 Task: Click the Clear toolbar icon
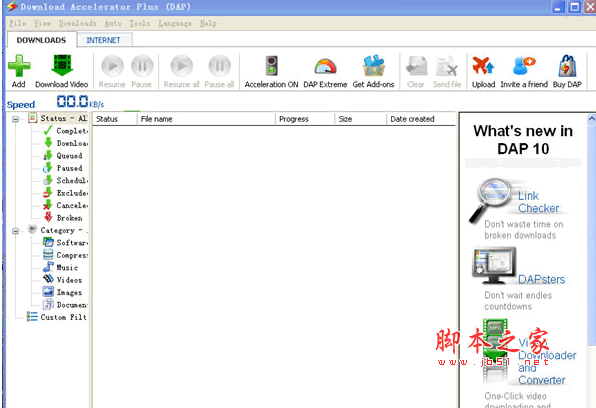416,66
